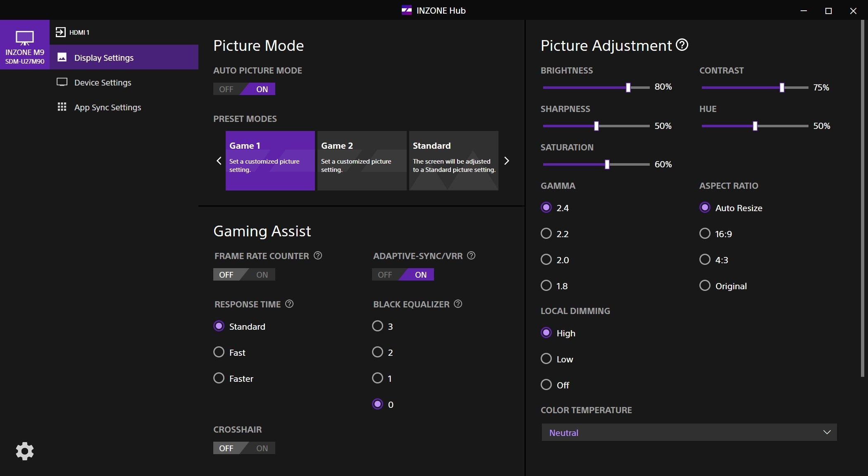The image size is (868, 476).
Task: Click the Response Time help icon
Action: click(289, 304)
